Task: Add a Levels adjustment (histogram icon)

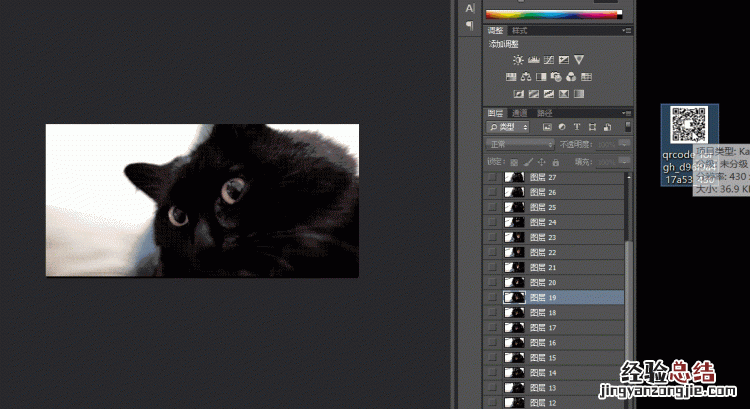Action: (533, 60)
